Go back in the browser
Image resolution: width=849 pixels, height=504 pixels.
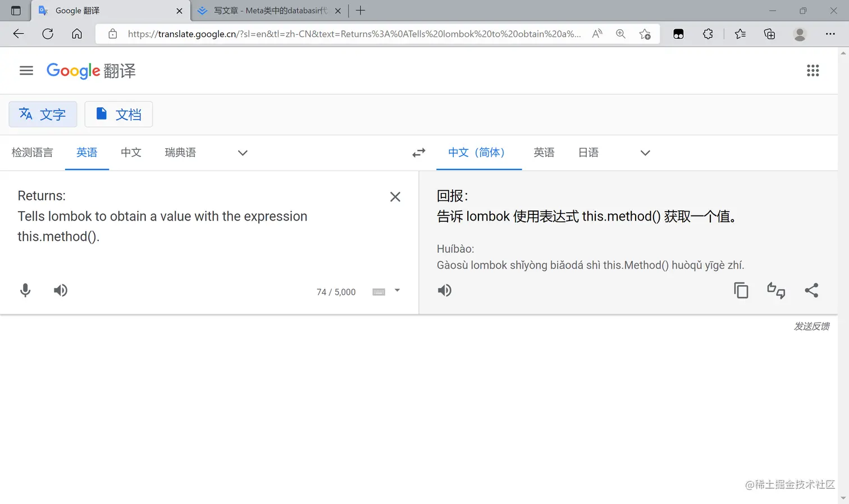(19, 34)
